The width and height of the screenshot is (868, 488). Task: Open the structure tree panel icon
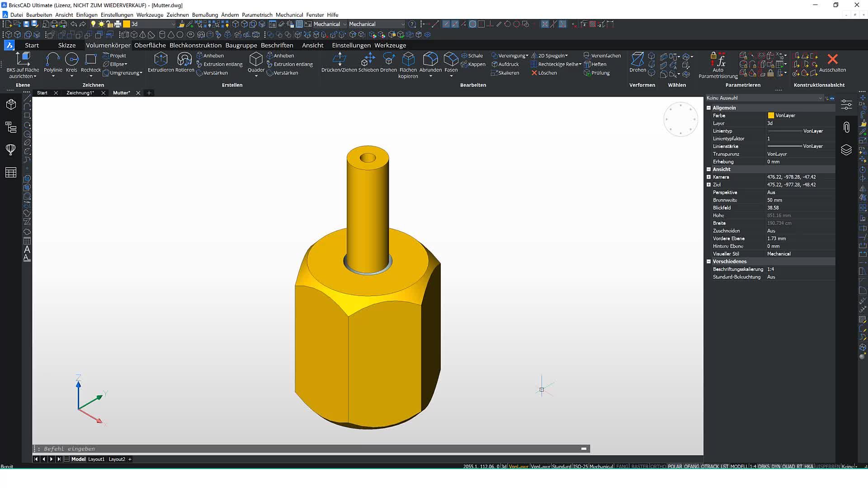(x=11, y=127)
